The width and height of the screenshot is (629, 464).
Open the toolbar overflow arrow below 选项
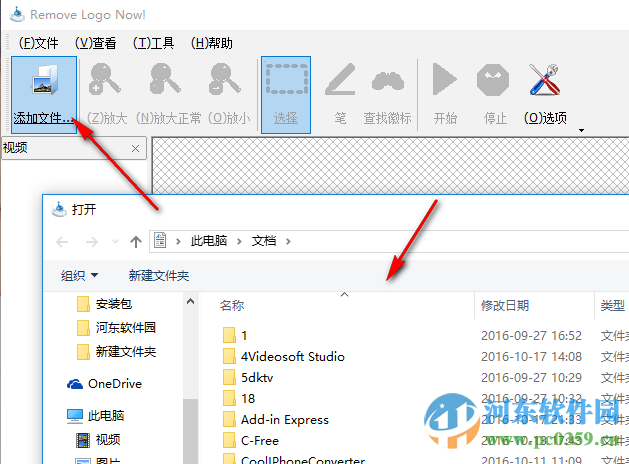[581, 130]
